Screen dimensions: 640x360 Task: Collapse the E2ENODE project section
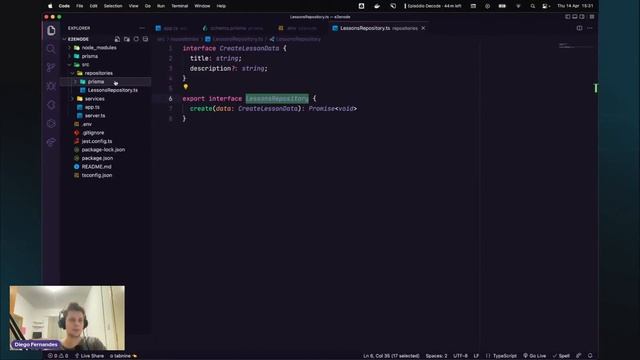[x=78, y=39]
